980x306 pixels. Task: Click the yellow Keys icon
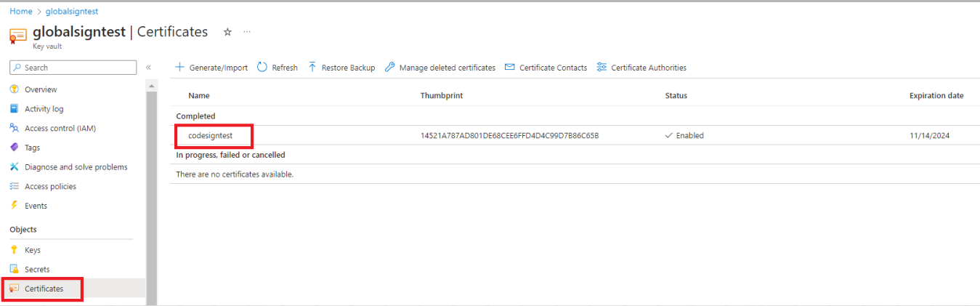[14, 249]
